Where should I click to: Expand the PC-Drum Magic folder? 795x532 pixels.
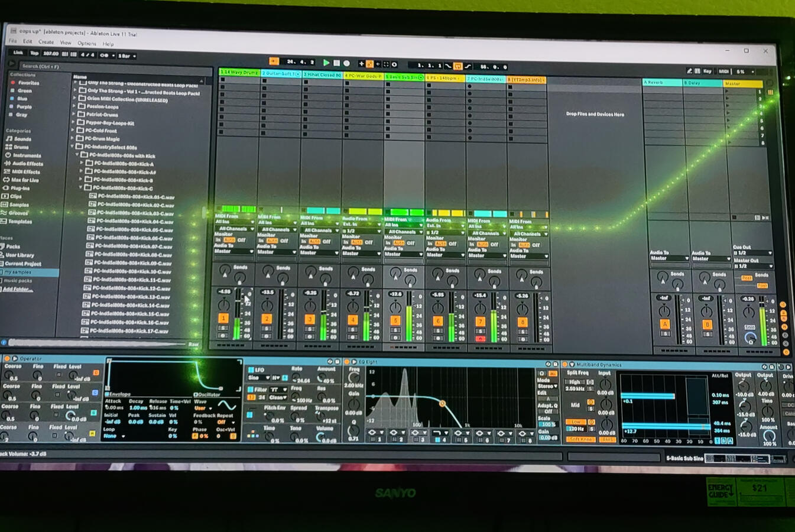click(72, 138)
